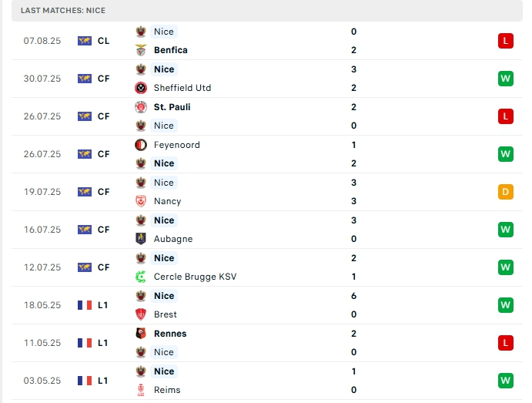The height and width of the screenshot is (403, 532).
Task: Click the green W badge for Brest match
Action: (505, 305)
